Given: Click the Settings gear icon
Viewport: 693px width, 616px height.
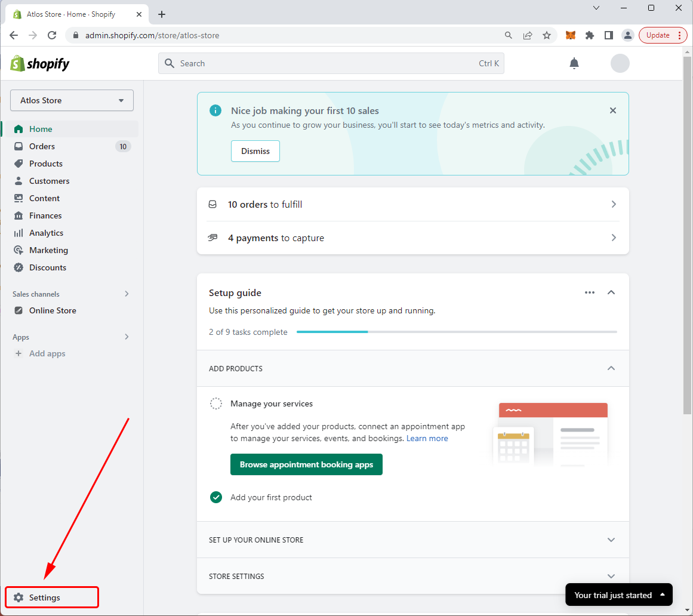Looking at the screenshot, I should click(x=18, y=597).
